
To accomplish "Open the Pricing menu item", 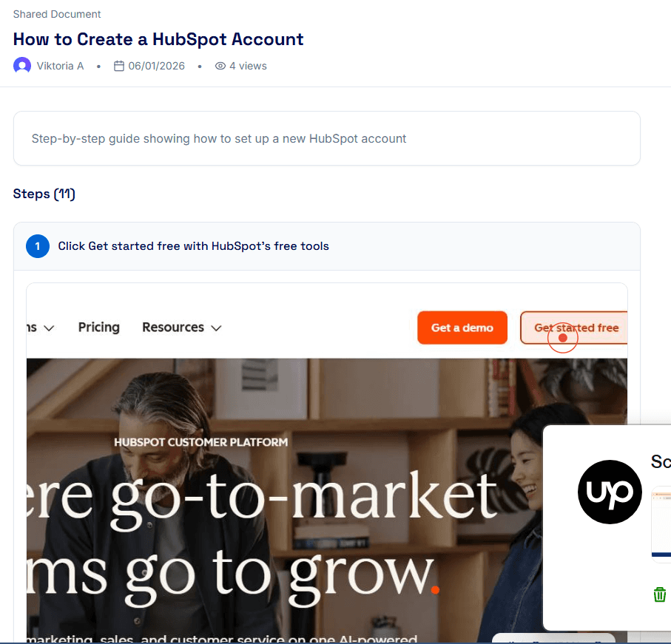I will [x=99, y=327].
